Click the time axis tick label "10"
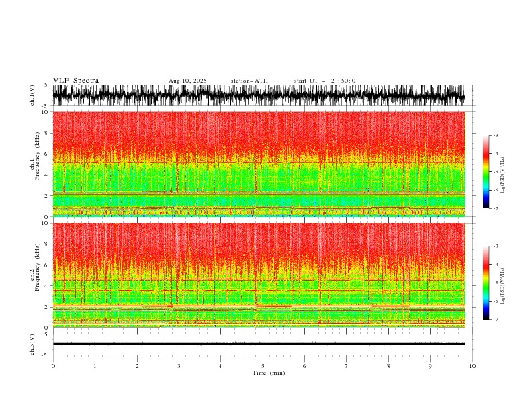 (x=472, y=366)
